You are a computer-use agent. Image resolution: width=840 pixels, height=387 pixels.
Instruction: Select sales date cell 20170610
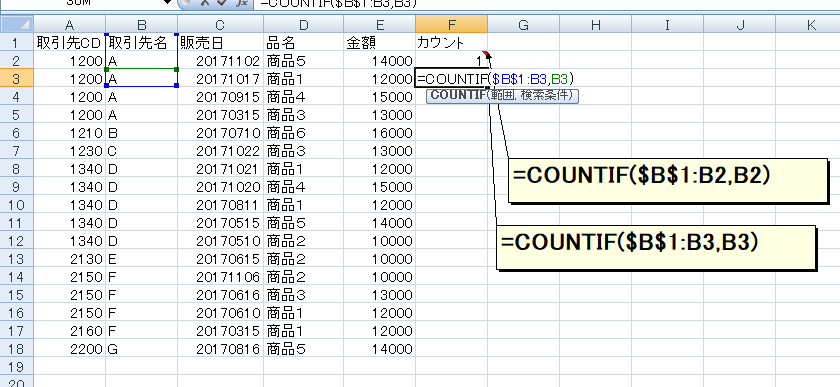point(220,313)
